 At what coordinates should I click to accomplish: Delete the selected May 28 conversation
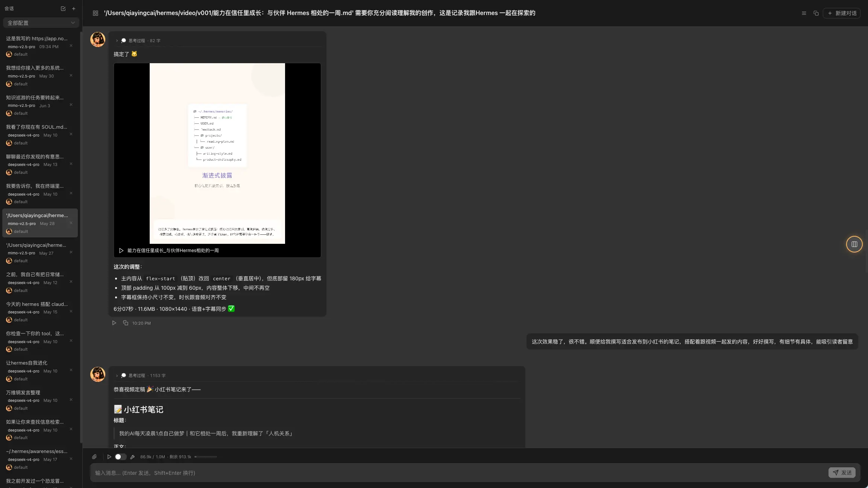point(71,223)
